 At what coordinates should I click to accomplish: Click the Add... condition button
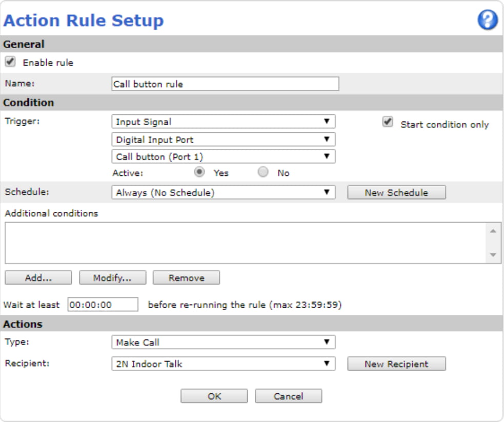[38, 278]
